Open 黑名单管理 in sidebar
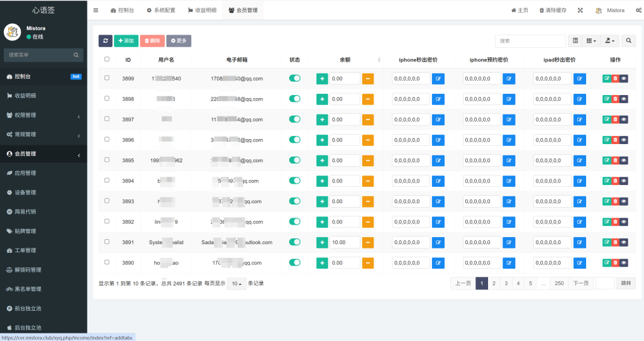Viewport: 644px width, 341px height. click(x=43, y=289)
